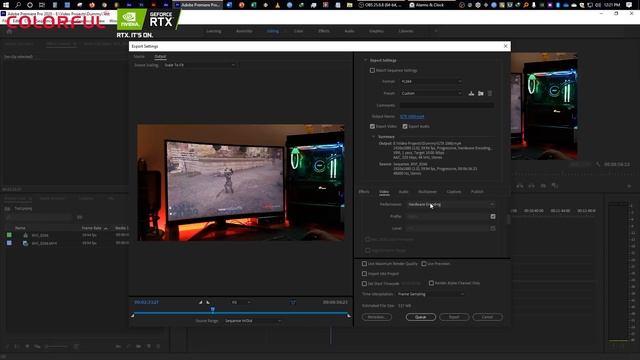Open the Captions tab
Image resolution: width=640 pixels, height=360 pixels.
tap(453, 192)
